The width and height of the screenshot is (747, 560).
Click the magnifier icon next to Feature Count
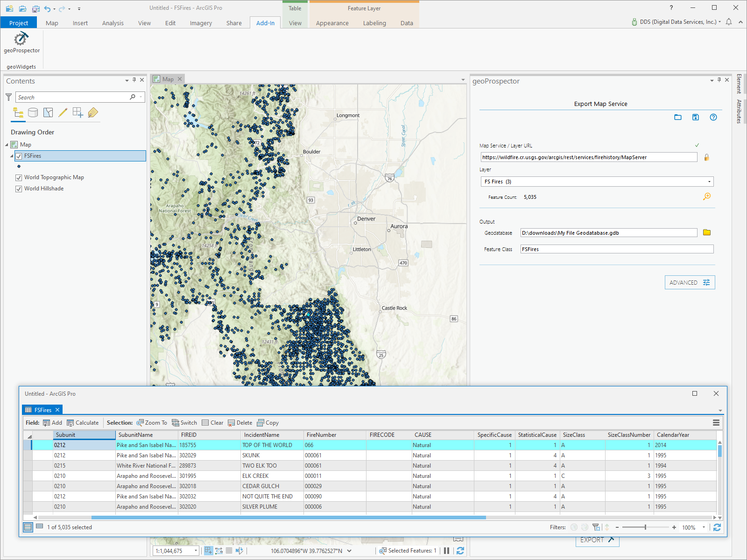coord(707,196)
